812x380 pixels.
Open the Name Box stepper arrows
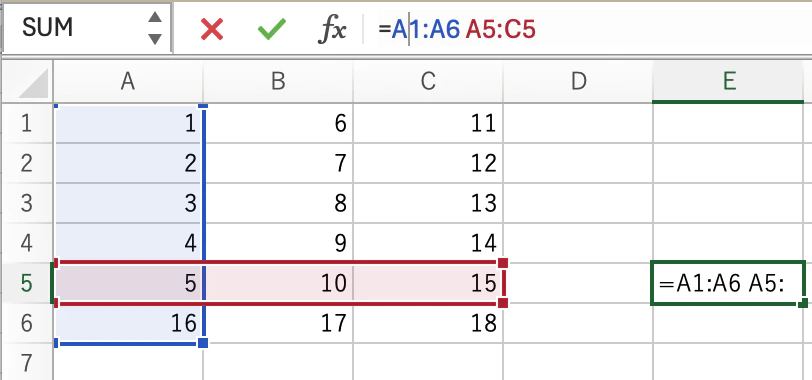coord(155,28)
